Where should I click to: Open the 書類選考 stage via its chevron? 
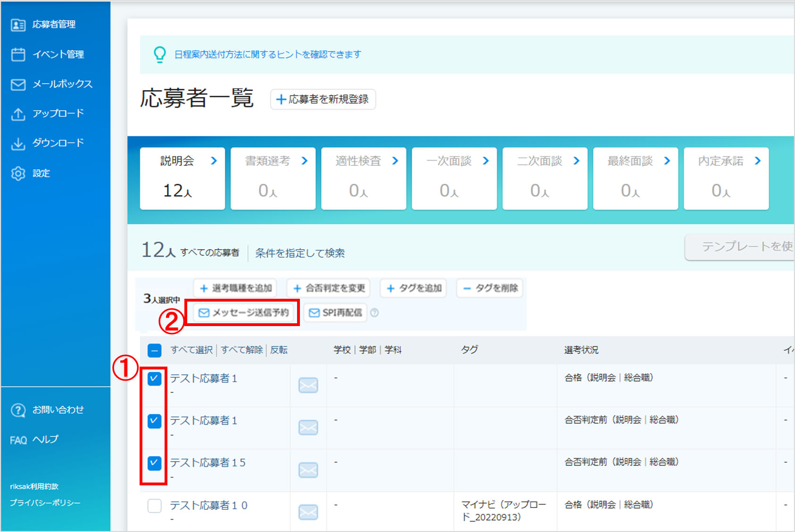coord(305,161)
